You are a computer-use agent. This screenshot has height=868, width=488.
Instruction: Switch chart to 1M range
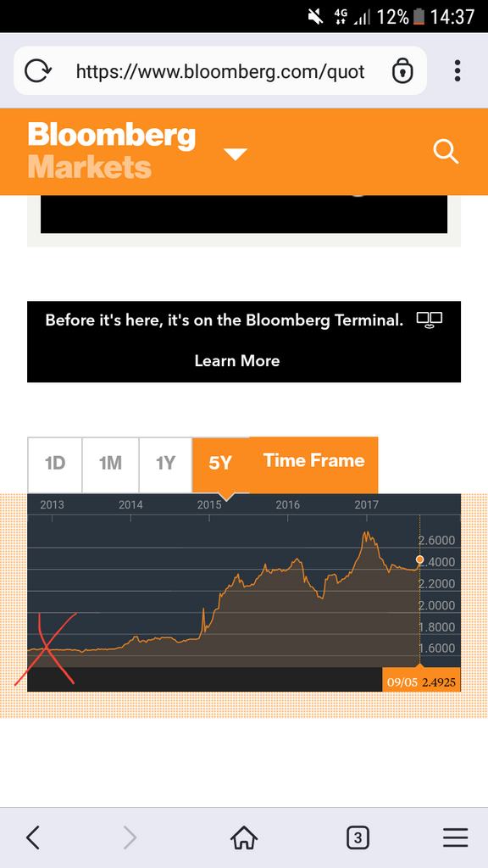111,465
